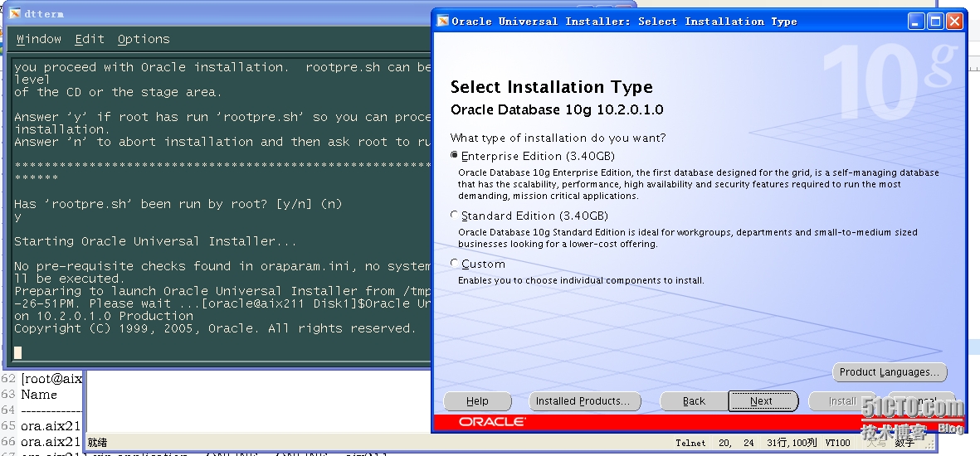Screen dimensions: 980x456
Task: Click the ORACLE logo in installer footer
Action: point(493,422)
